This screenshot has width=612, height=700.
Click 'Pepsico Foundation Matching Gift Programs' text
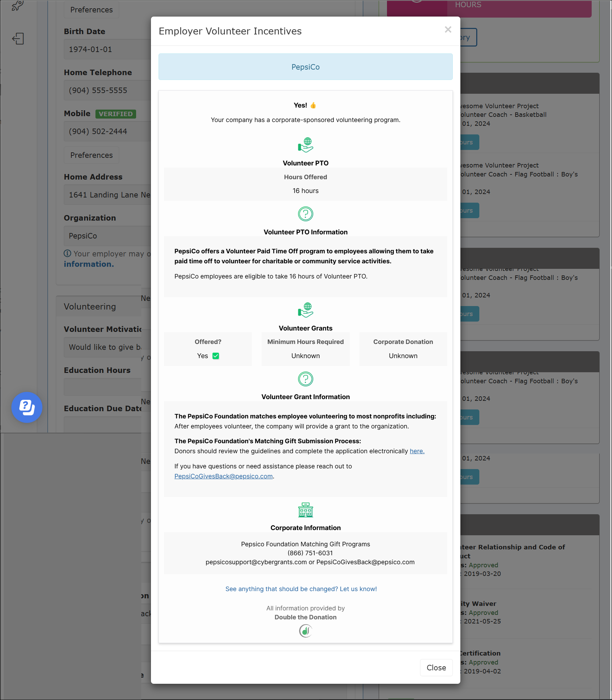305,544
